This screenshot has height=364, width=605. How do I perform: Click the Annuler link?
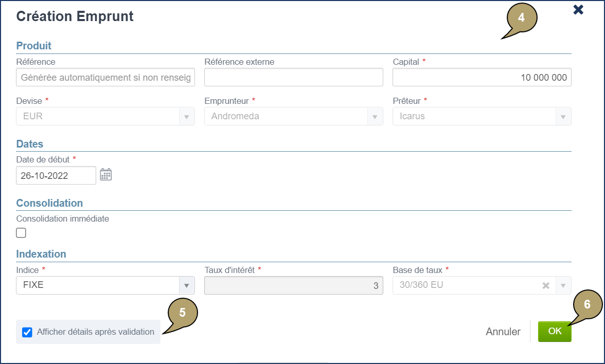(x=503, y=332)
